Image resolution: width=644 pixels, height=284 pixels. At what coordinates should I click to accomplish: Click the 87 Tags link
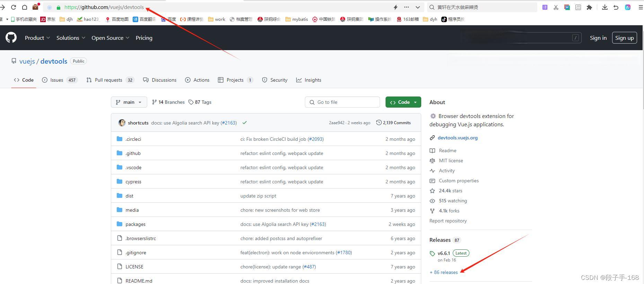point(200,102)
